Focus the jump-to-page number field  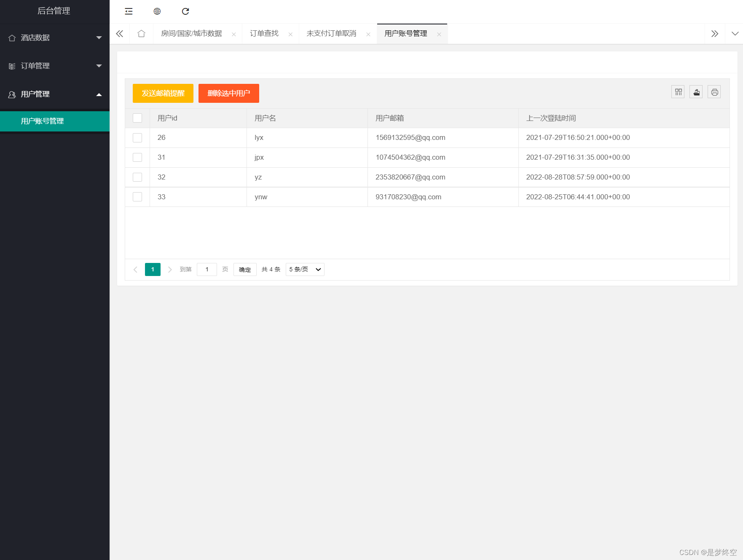coord(207,270)
